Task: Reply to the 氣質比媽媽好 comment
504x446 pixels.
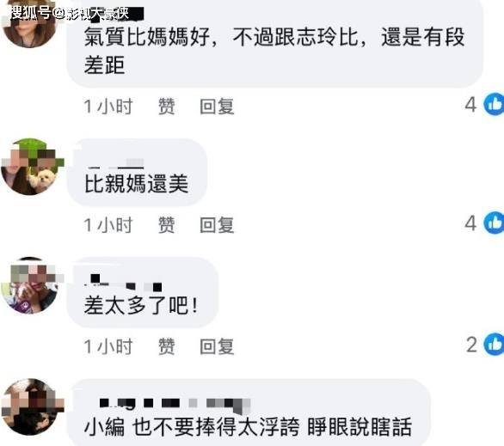Action: click(217, 107)
